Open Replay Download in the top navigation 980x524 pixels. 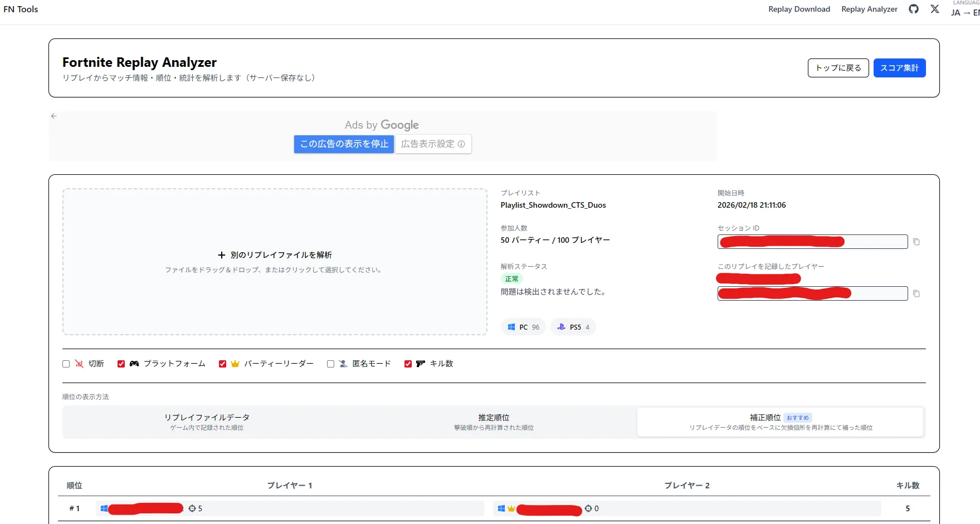(799, 9)
